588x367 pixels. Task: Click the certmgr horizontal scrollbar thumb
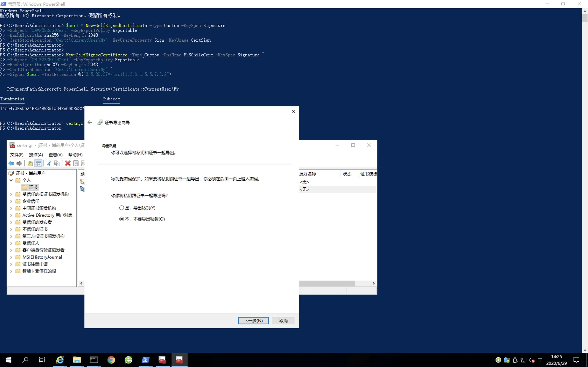point(327,283)
